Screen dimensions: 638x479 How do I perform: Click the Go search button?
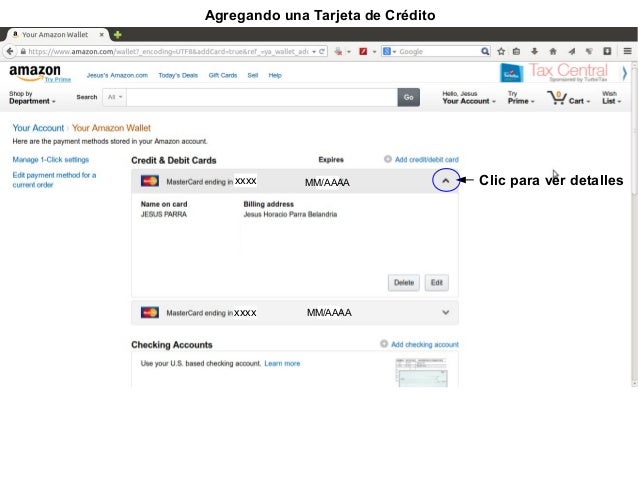[409, 97]
